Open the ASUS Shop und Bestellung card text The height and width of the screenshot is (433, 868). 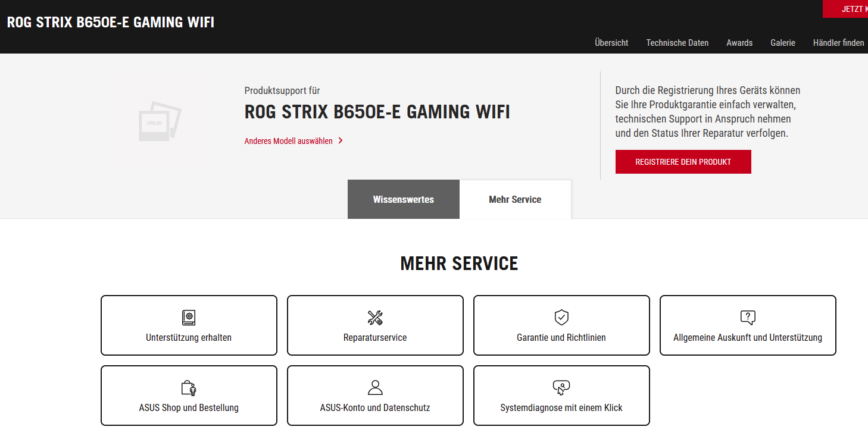pos(189,408)
